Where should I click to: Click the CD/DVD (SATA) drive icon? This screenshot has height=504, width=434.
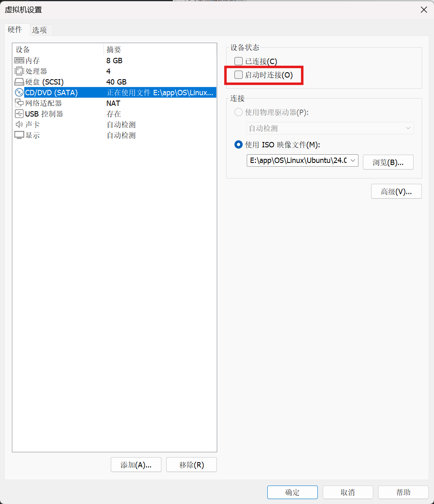tap(19, 92)
